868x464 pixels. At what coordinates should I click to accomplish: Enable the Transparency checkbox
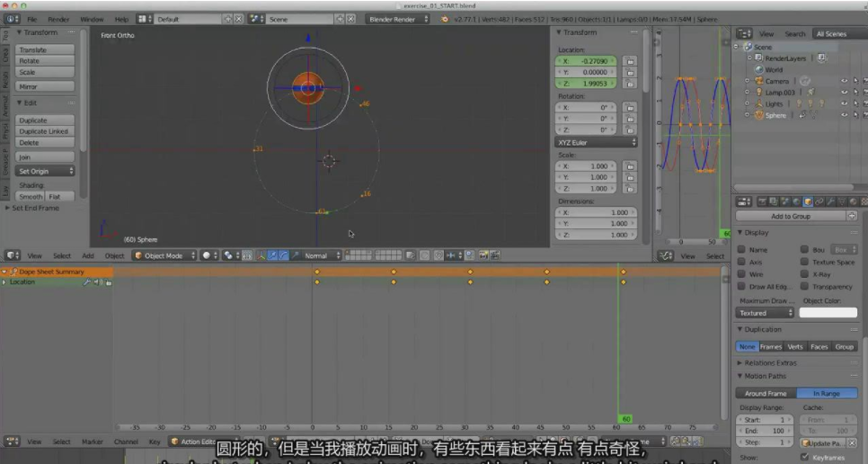click(x=804, y=287)
